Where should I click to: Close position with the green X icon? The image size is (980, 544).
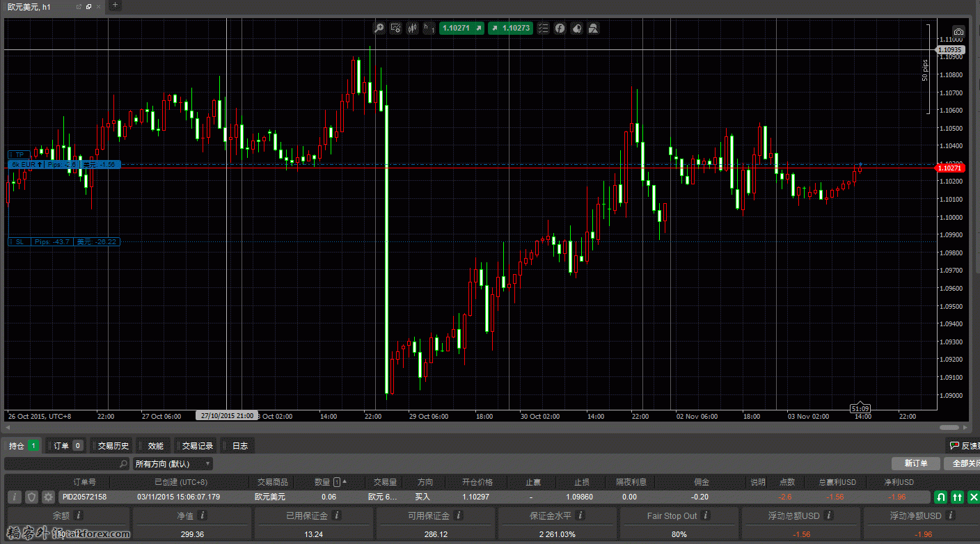(974, 497)
